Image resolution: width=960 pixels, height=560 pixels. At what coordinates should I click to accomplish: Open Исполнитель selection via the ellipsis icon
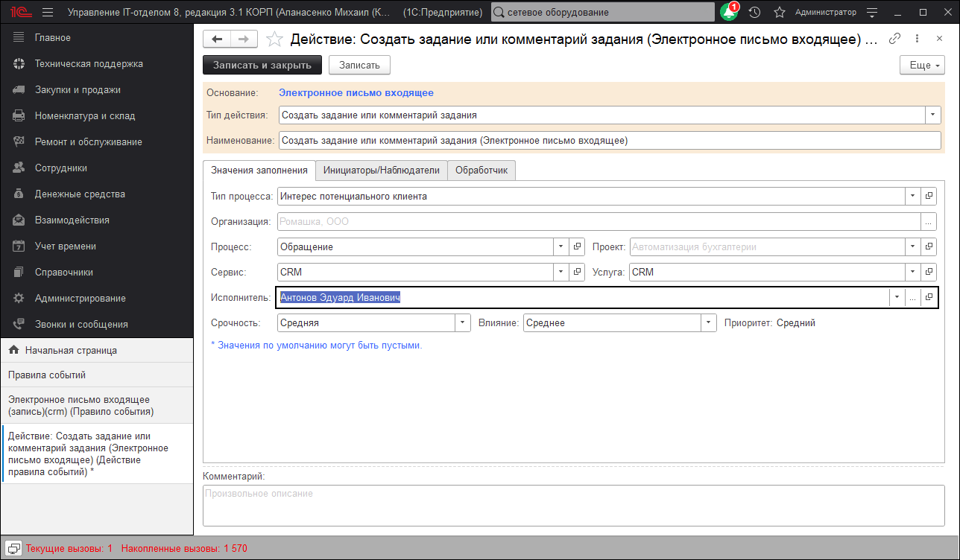point(912,297)
